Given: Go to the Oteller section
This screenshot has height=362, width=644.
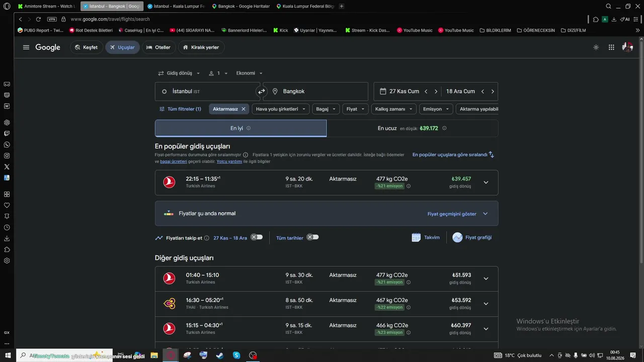Looking at the screenshot, I should (158, 47).
